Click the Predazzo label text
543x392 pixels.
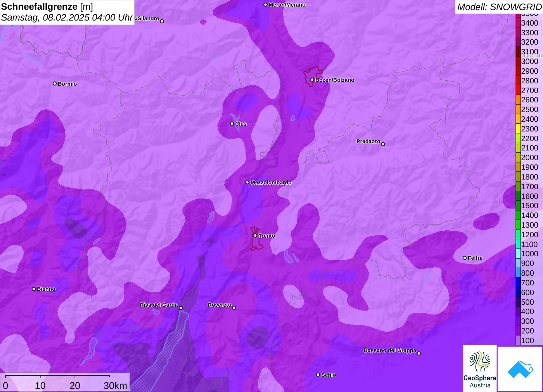368,141
